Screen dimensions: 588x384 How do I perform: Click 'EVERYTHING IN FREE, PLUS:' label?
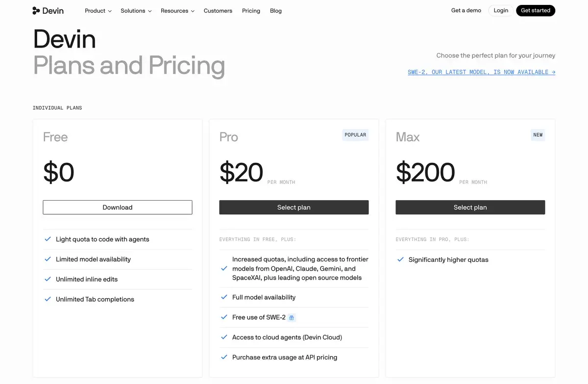point(258,239)
